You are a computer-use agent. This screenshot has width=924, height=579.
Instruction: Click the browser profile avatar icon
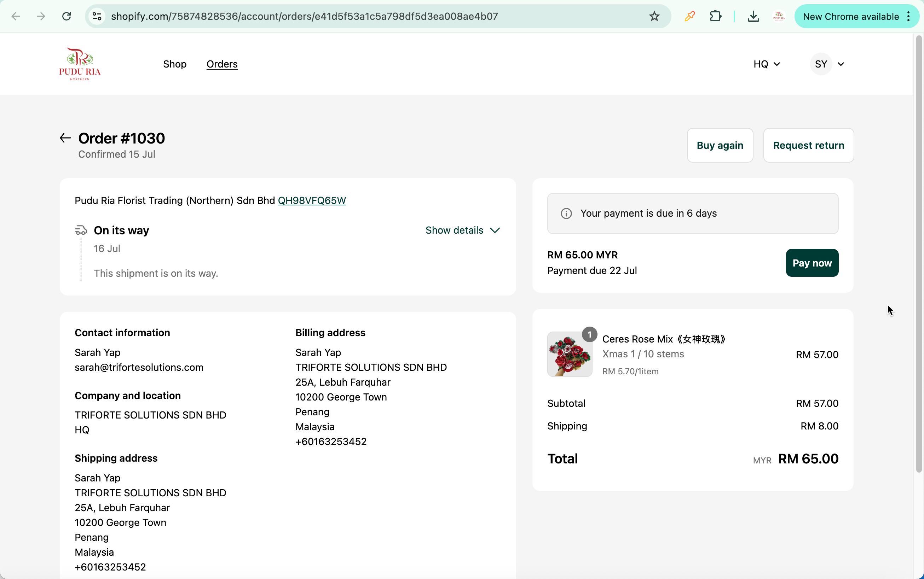click(778, 17)
